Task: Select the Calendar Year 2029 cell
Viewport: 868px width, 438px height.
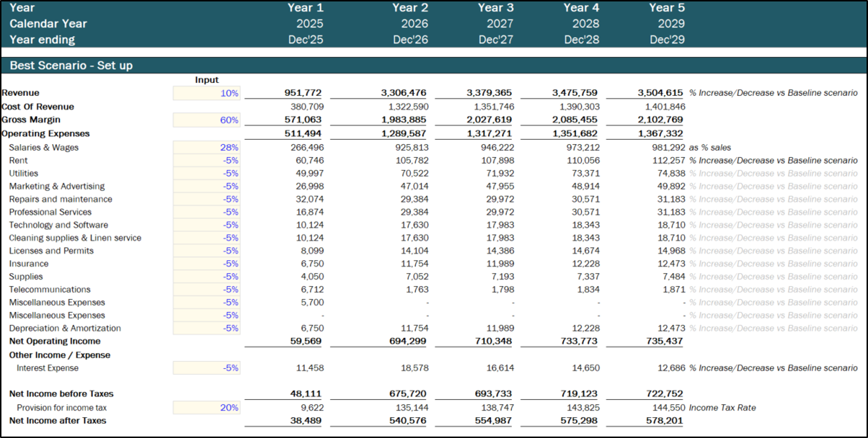Action: [x=666, y=24]
